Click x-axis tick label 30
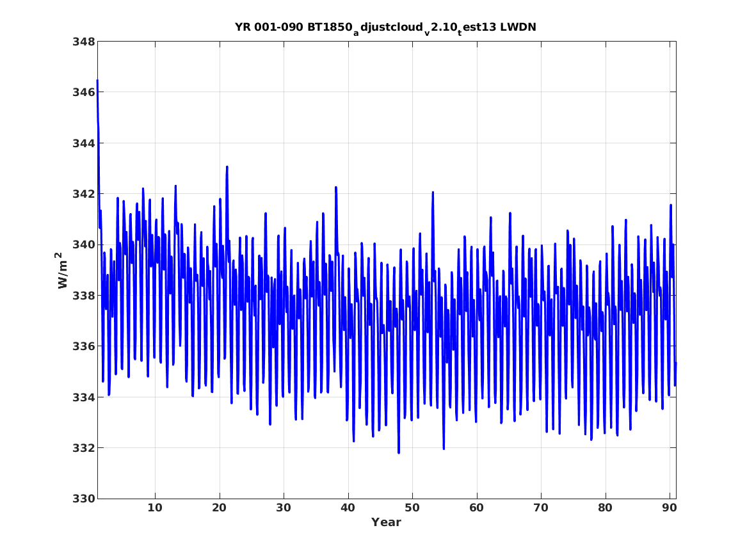Viewport: 747px width, 560px height. (x=284, y=508)
